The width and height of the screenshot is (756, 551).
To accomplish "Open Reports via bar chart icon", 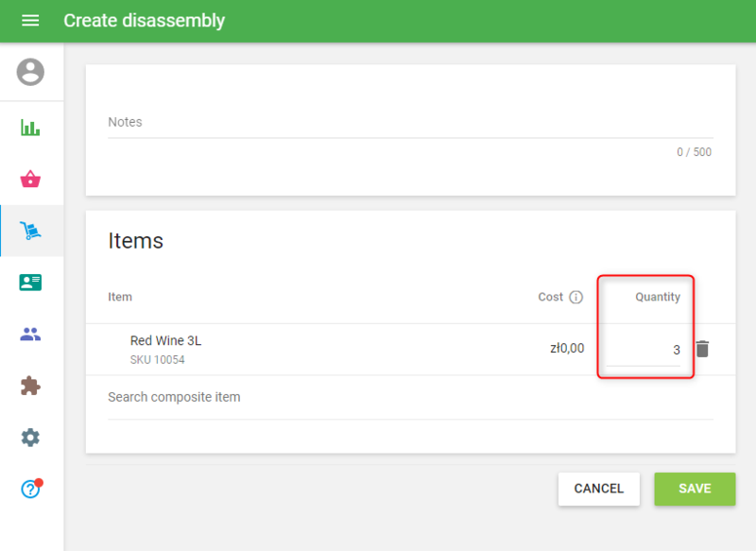I will click(30, 128).
